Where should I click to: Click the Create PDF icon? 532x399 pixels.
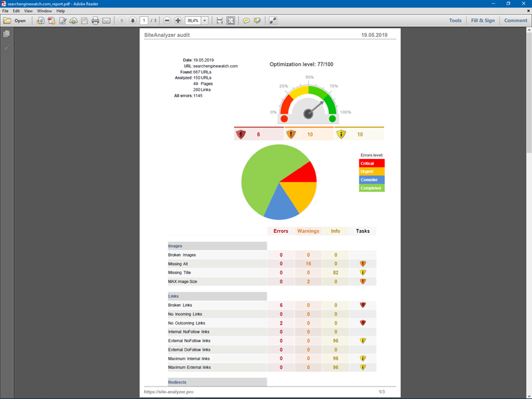click(x=51, y=21)
